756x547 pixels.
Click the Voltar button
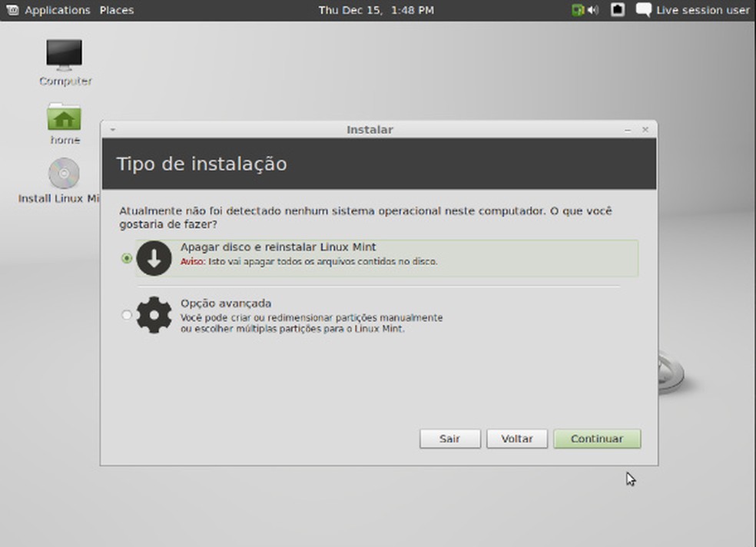click(517, 439)
